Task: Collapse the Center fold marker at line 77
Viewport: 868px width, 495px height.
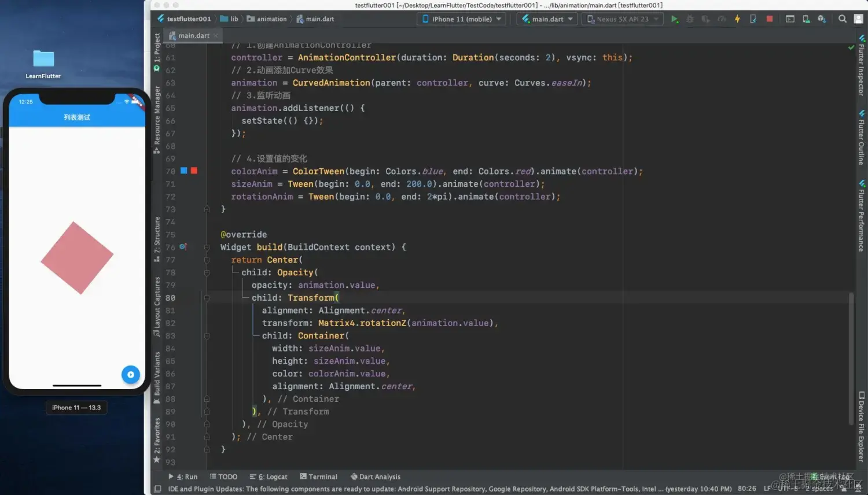Action: coord(207,260)
